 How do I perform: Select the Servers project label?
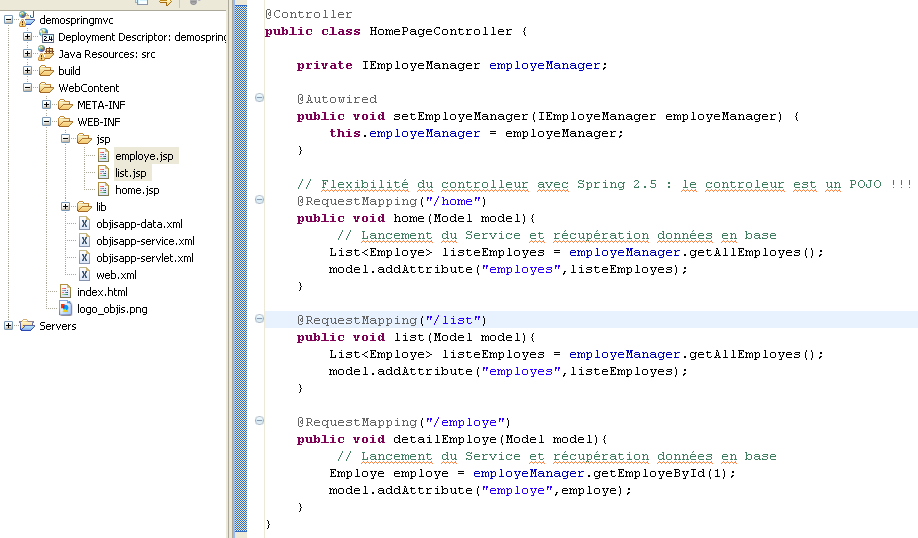[x=57, y=326]
